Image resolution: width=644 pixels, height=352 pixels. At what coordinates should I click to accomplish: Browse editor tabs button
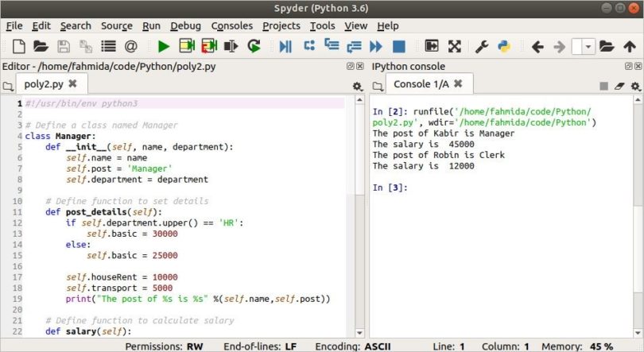(x=8, y=86)
